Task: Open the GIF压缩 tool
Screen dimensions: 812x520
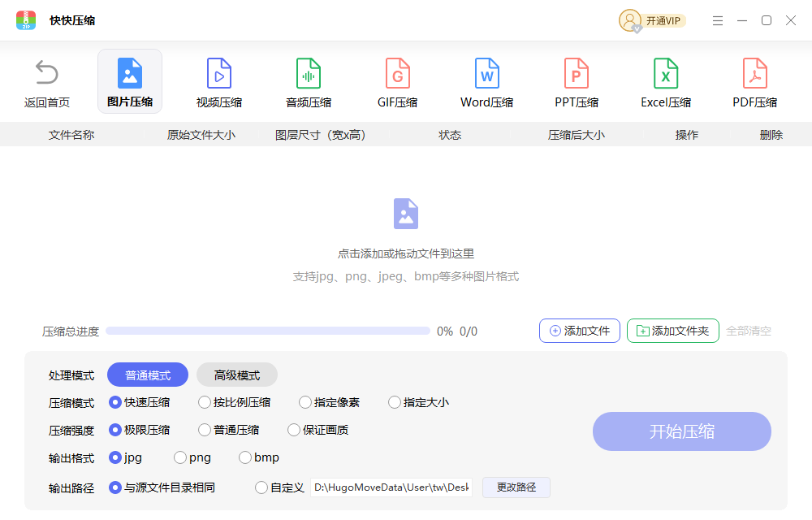Action: click(x=398, y=82)
